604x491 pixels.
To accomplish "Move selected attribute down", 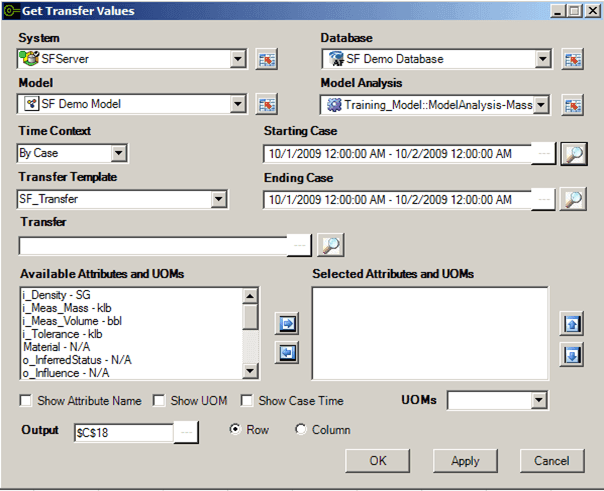I will (x=572, y=354).
